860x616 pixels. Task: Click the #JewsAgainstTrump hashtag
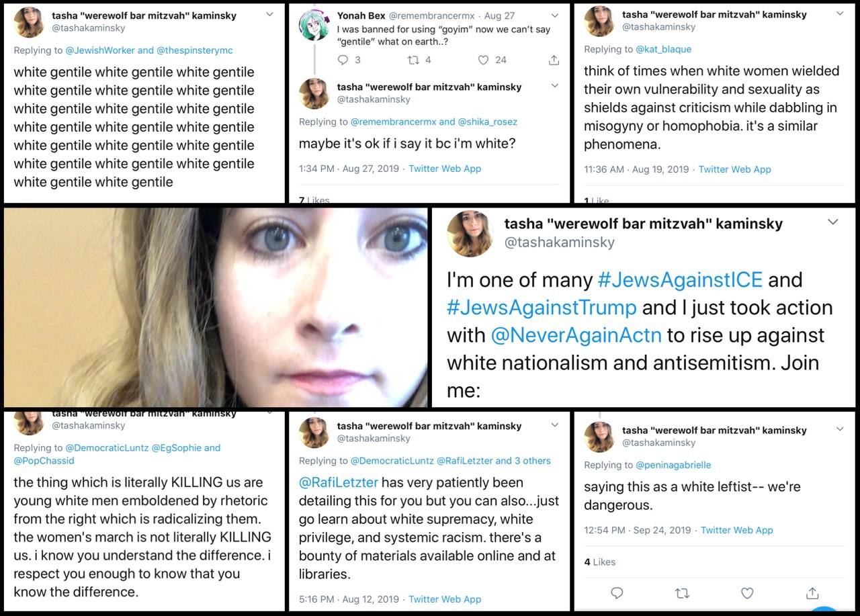tap(542, 307)
